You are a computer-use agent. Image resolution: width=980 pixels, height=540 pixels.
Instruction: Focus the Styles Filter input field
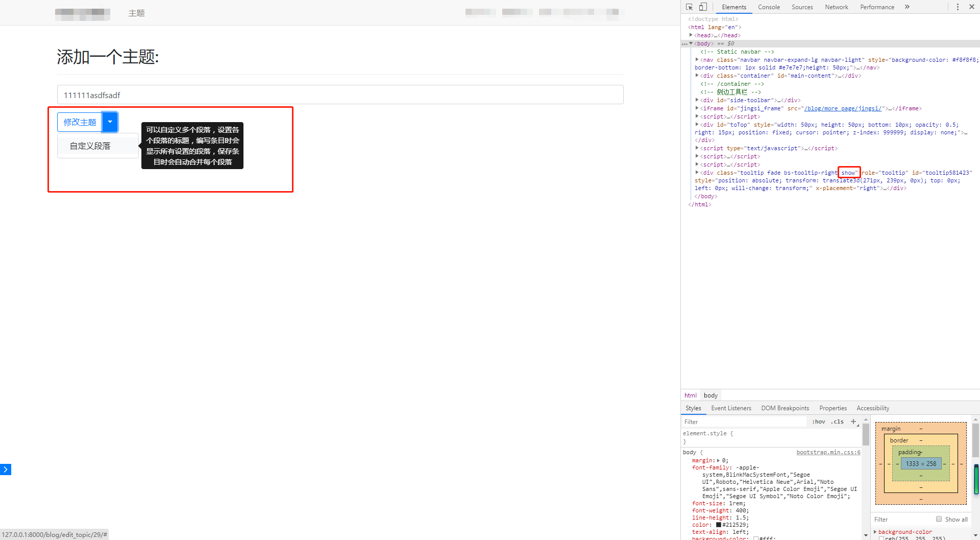tap(745, 421)
